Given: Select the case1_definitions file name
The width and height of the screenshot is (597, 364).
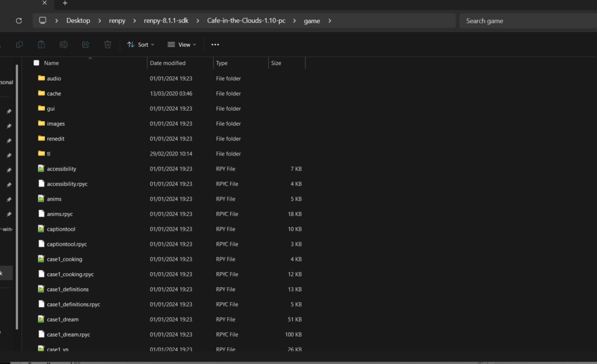Looking at the screenshot, I should click(x=68, y=289).
